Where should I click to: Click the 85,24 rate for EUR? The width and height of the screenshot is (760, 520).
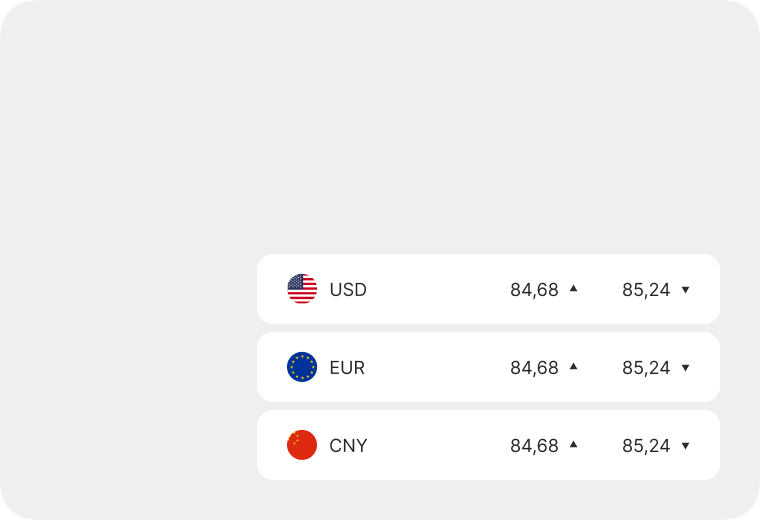pos(646,368)
